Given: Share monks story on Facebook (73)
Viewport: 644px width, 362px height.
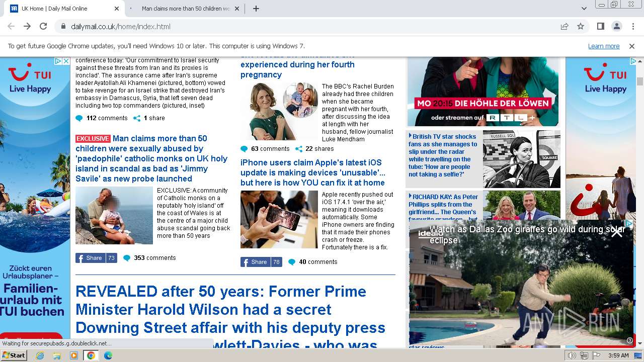Looking at the screenshot, I should coord(96,258).
